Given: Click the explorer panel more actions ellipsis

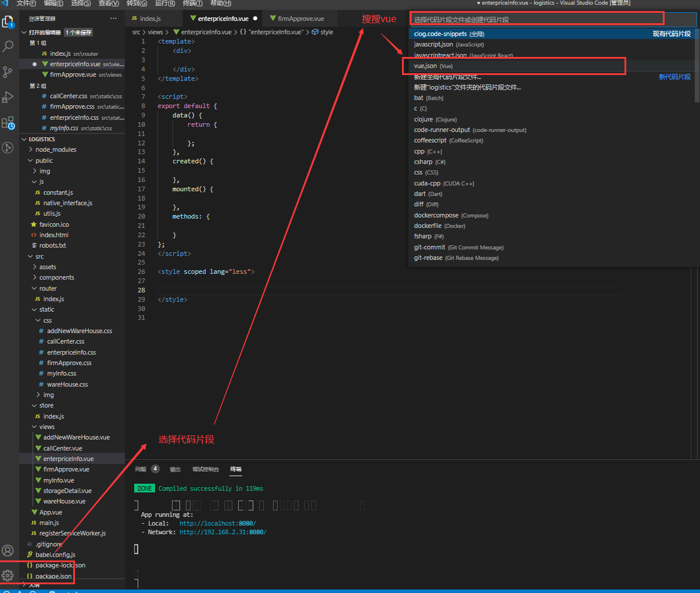Looking at the screenshot, I should click(x=113, y=19).
